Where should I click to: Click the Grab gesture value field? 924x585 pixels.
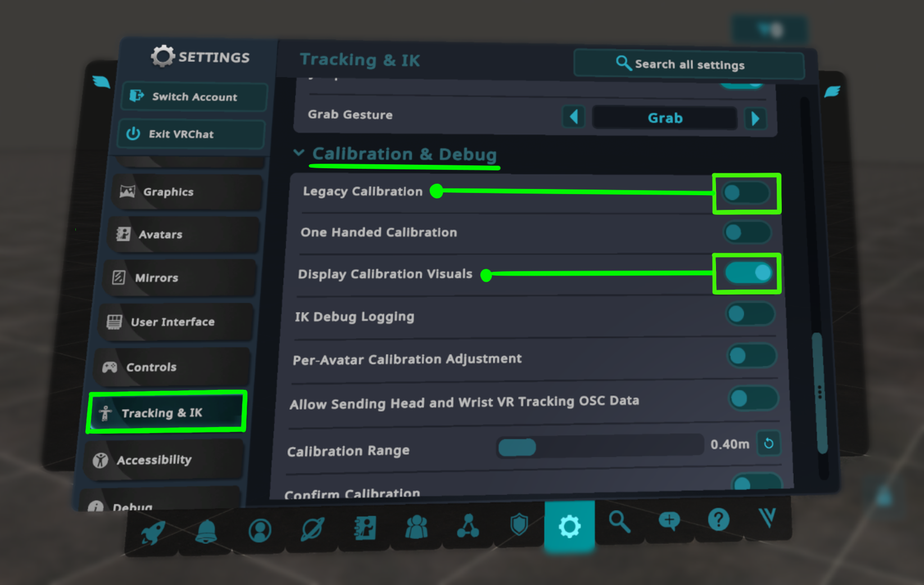click(665, 118)
